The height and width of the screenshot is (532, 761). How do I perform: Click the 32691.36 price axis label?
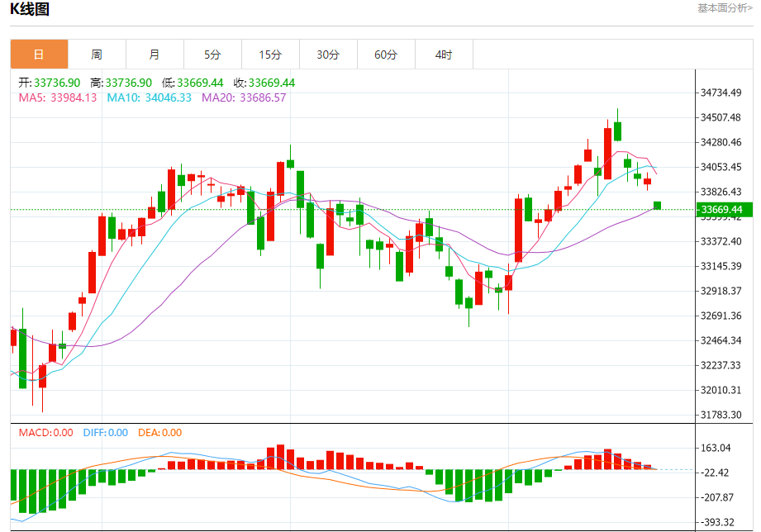[x=721, y=316]
